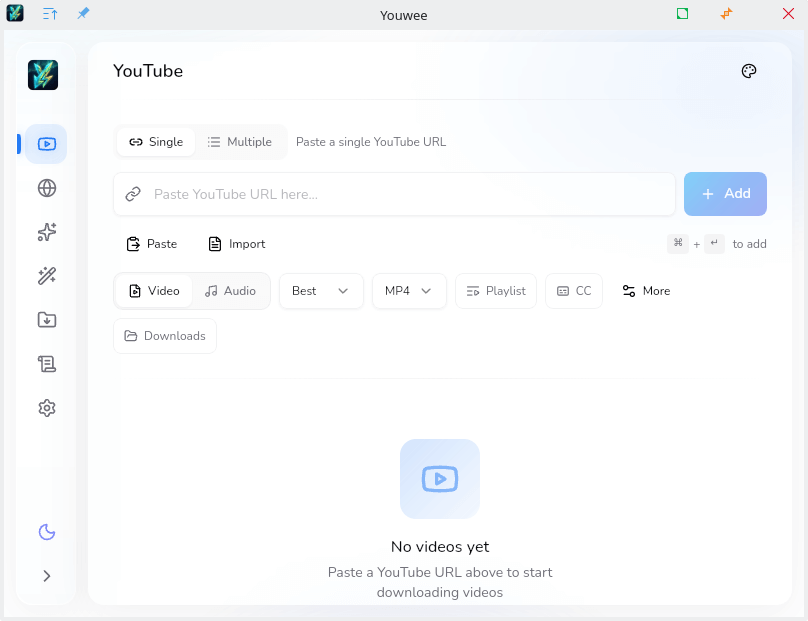Open the YouTube downloader sidebar icon

point(46,144)
